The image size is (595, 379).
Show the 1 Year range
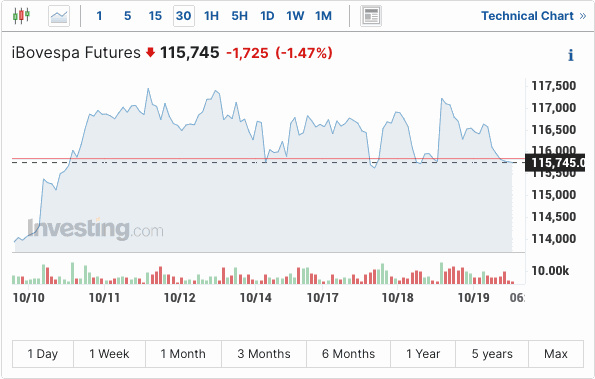[423, 354]
